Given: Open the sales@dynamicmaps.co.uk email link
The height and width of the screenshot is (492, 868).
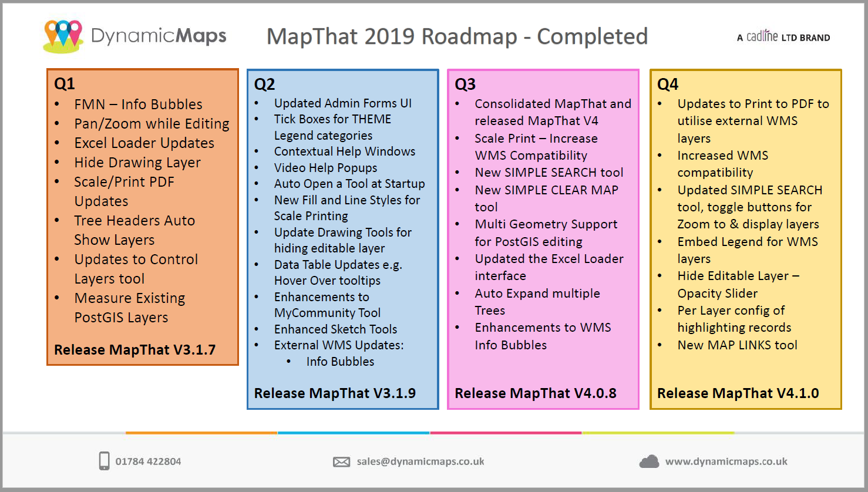Looking at the screenshot, I should point(419,461).
